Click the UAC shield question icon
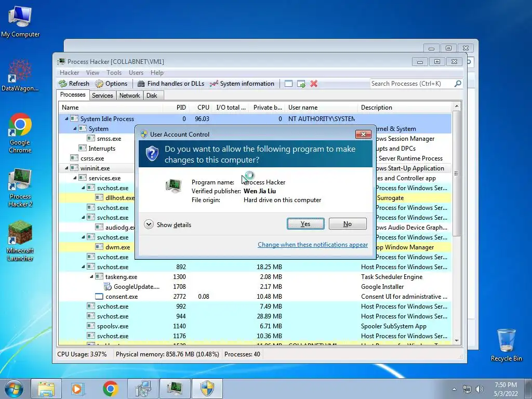Image resolution: width=532 pixels, height=399 pixels. coord(152,154)
